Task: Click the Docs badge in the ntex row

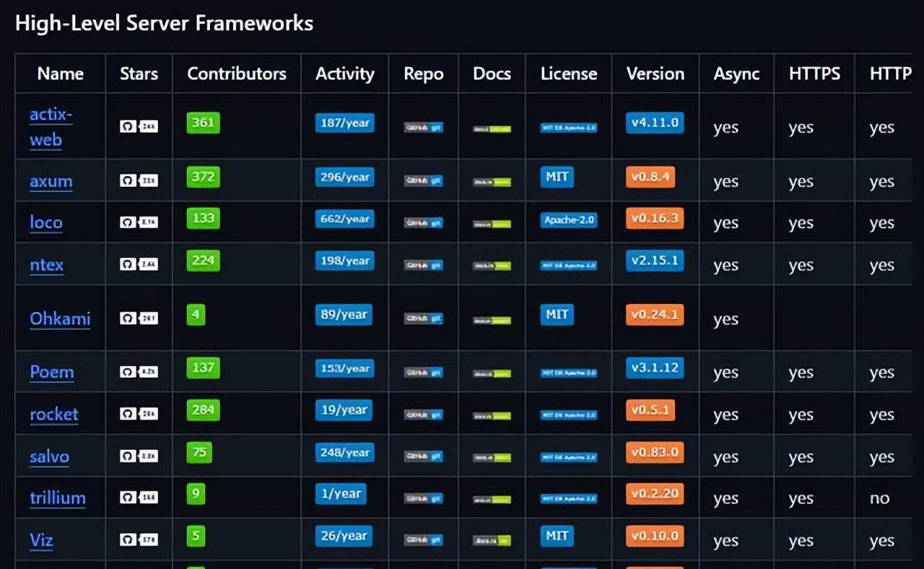Action: [x=492, y=266]
